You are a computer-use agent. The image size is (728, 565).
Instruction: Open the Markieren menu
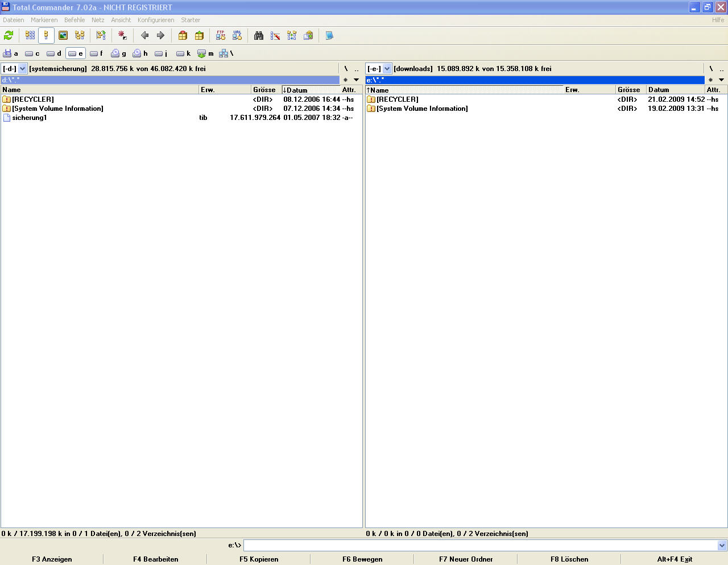[44, 20]
